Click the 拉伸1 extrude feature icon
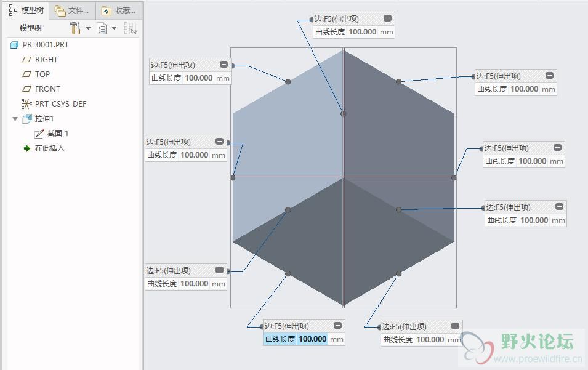The image size is (588, 370). click(27, 119)
